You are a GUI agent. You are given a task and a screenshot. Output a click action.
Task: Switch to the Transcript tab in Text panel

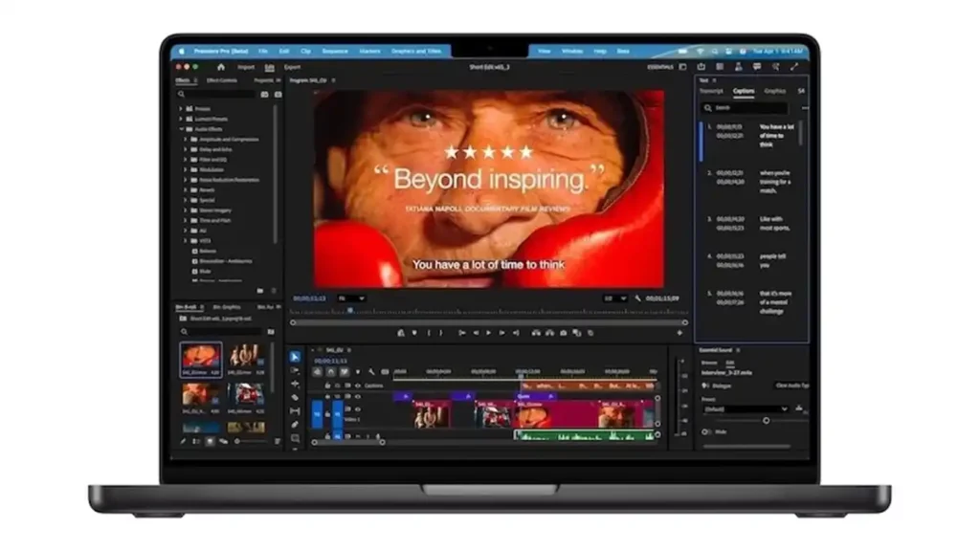(x=711, y=92)
